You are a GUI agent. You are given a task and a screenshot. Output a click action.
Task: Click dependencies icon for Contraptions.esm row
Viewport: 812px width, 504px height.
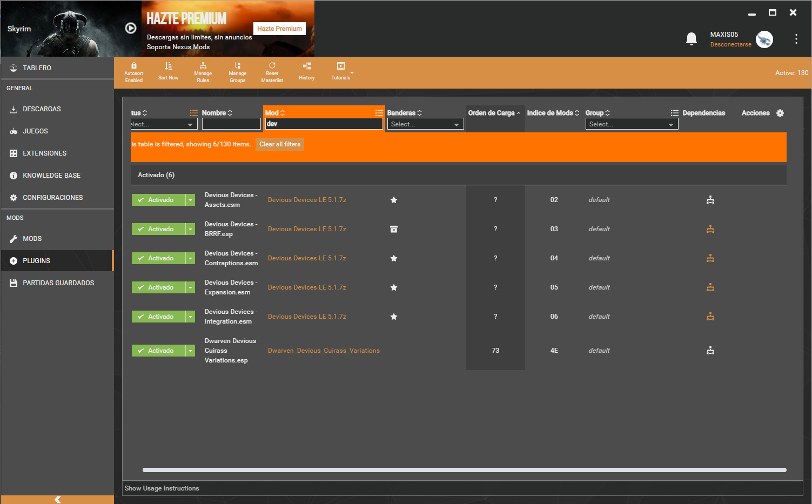(710, 258)
